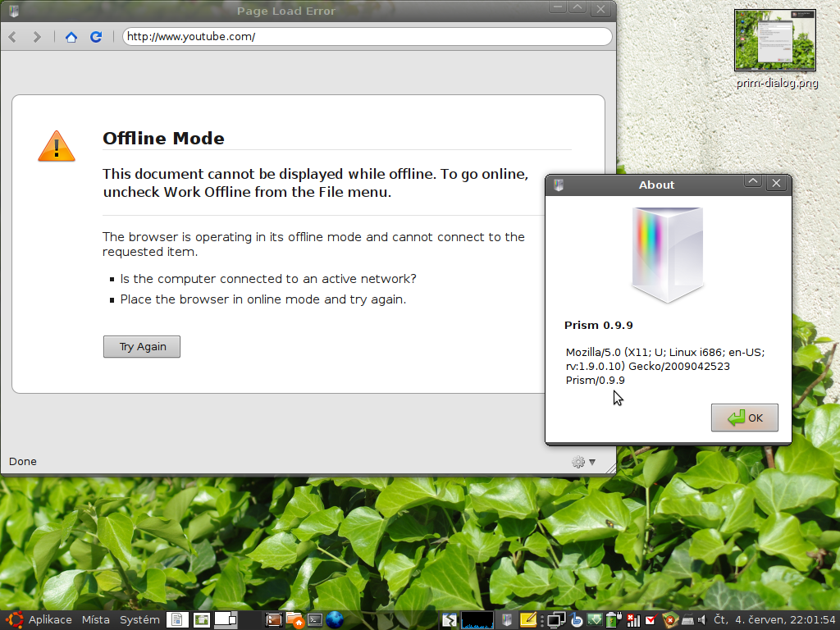Screen dimensions: 840x630
Task: Go to the Home page icon
Action: [x=71, y=37]
